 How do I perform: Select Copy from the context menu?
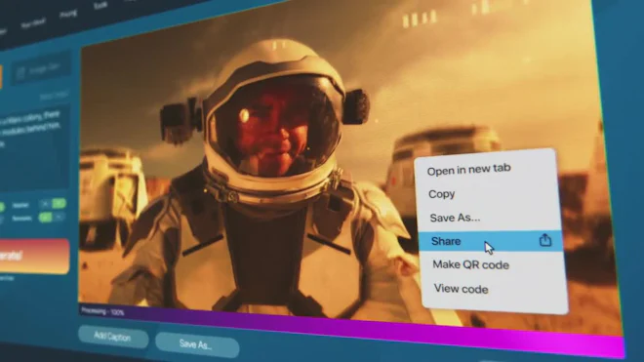click(x=441, y=194)
